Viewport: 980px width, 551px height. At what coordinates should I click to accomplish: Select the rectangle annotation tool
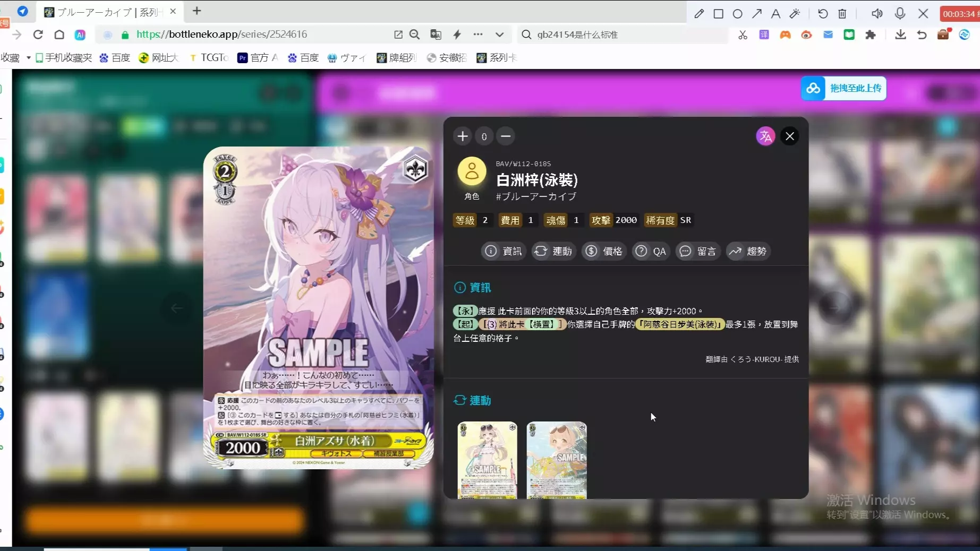point(718,14)
